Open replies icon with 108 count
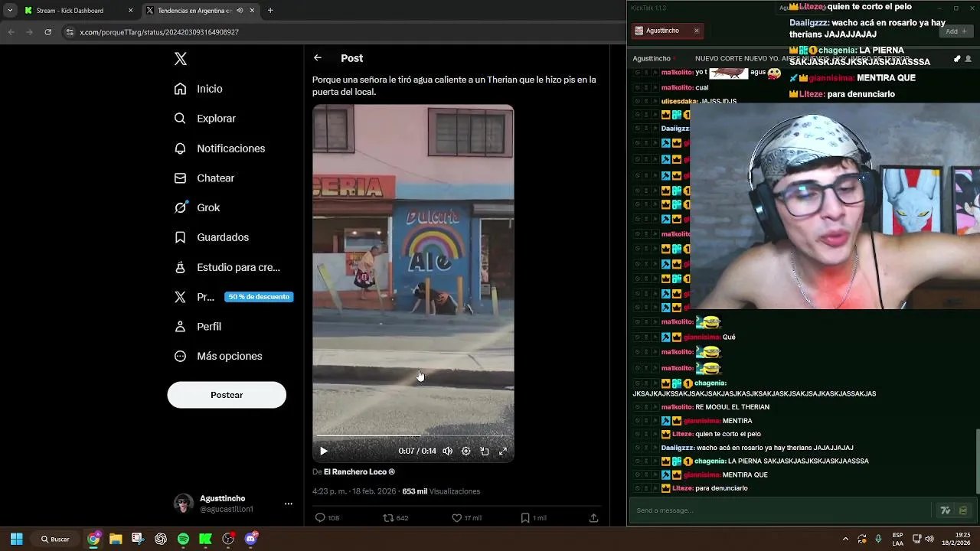Image resolution: width=980 pixels, height=551 pixels. click(327, 518)
